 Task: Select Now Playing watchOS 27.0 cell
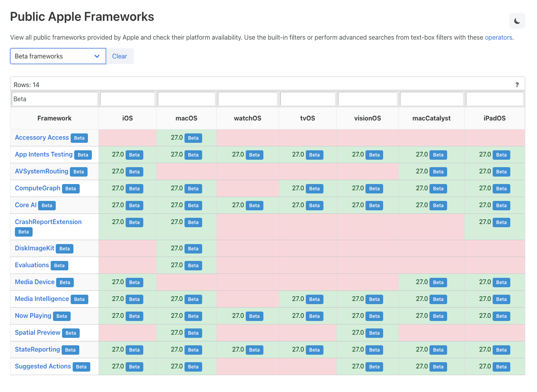pyautogui.click(x=248, y=316)
